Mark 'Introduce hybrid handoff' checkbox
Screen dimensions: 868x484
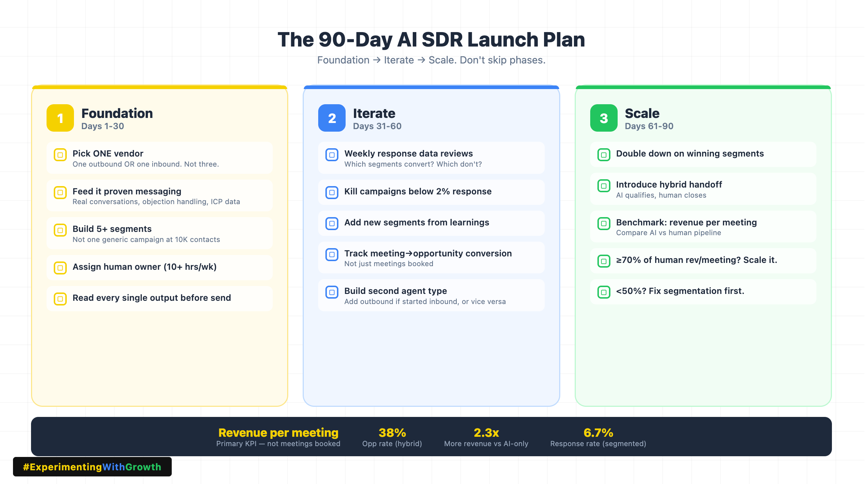point(604,186)
